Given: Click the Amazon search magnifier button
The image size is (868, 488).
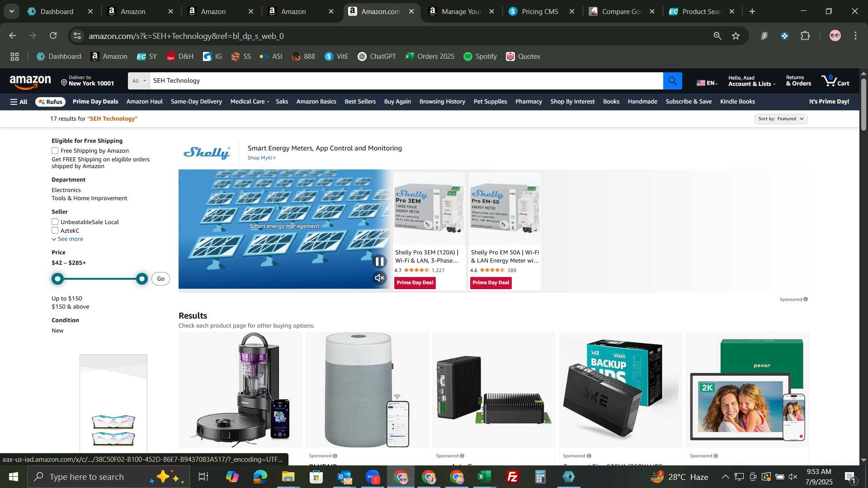Looking at the screenshot, I should coord(672,81).
